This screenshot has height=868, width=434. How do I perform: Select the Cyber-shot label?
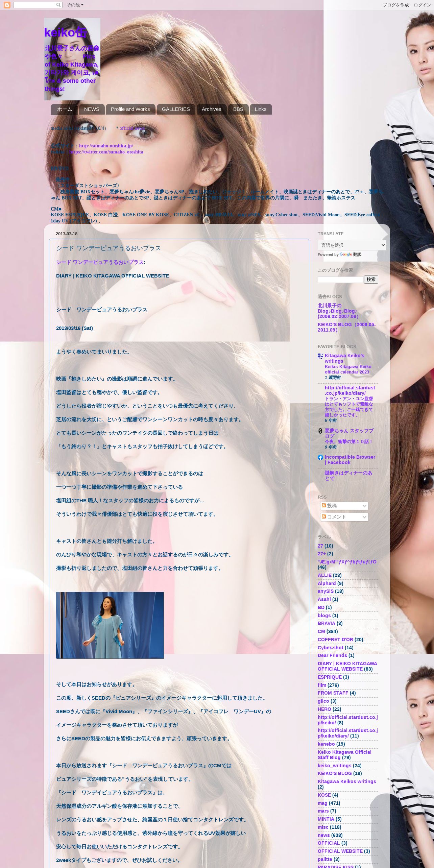pos(331,648)
